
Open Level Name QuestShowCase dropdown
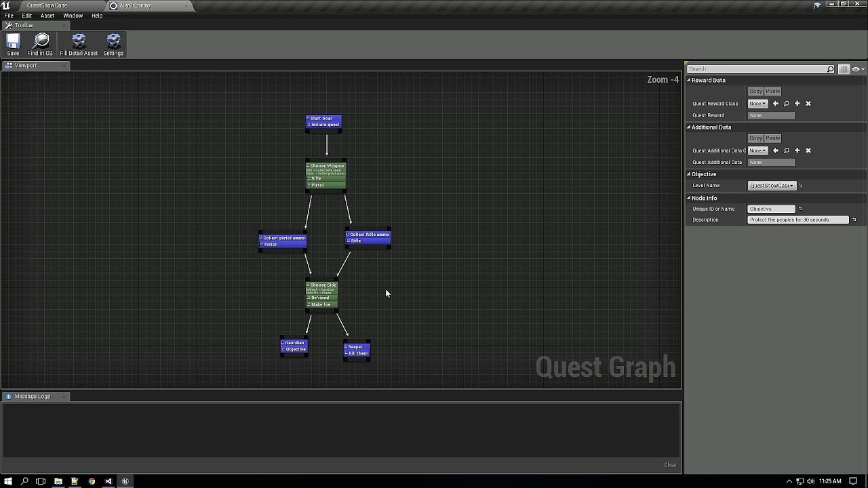(772, 185)
